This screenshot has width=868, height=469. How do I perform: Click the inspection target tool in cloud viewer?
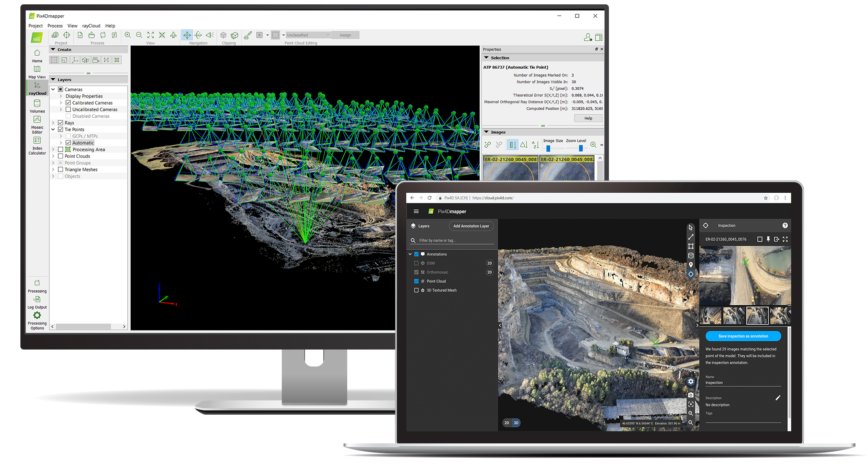690,274
